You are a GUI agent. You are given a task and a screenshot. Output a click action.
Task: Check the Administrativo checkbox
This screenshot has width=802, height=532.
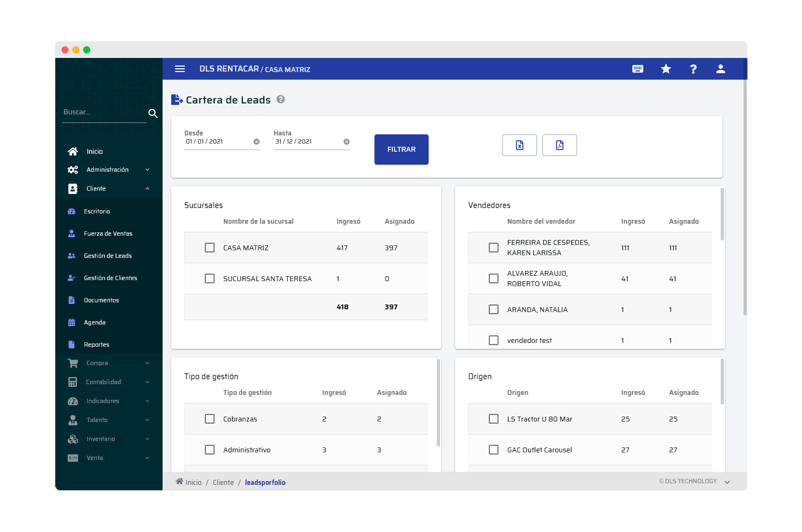[x=210, y=450]
